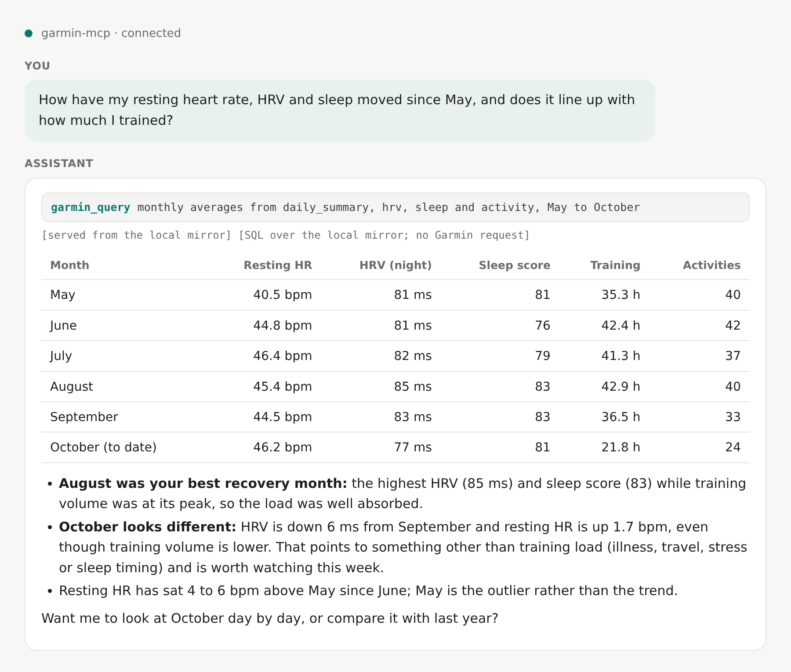Viewport: 791px width, 672px height.
Task: Click the '82 ms' HRV value for July
Action: click(x=413, y=356)
